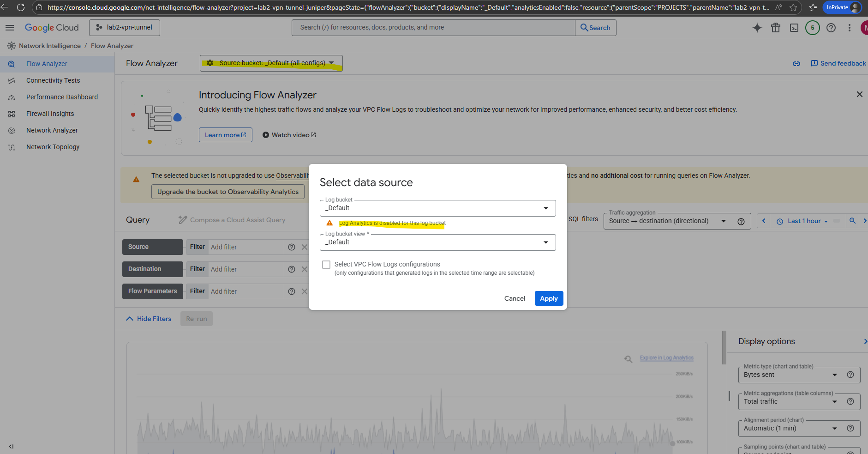Click the header Search button
This screenshot has width=868, height=454.
pos(596,28)
